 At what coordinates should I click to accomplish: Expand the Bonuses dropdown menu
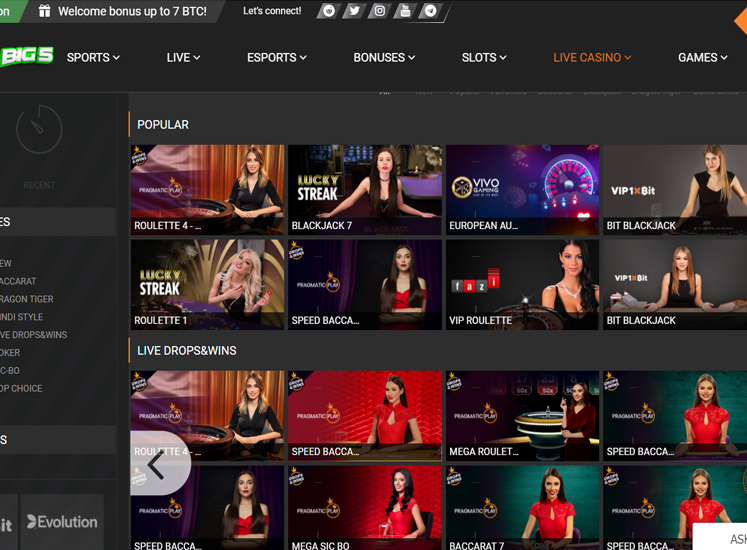point(384,58)
